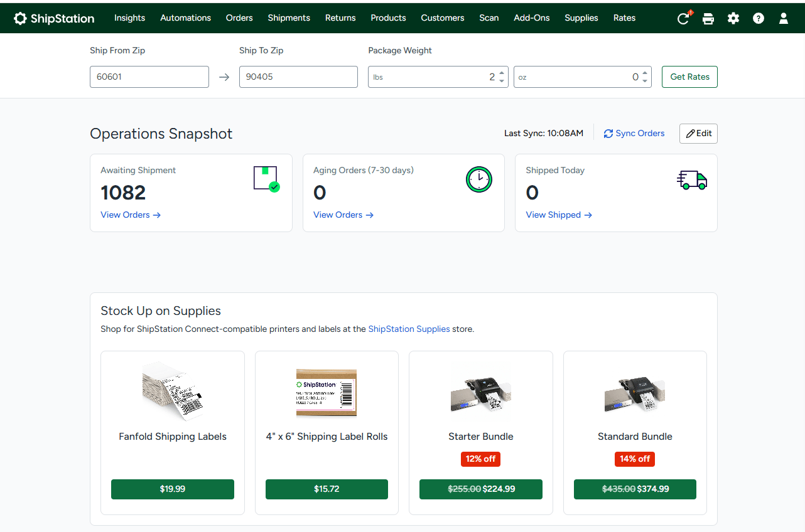Focus the Ship From Zip field
805x532 pixels.
[x=149, y=77]
